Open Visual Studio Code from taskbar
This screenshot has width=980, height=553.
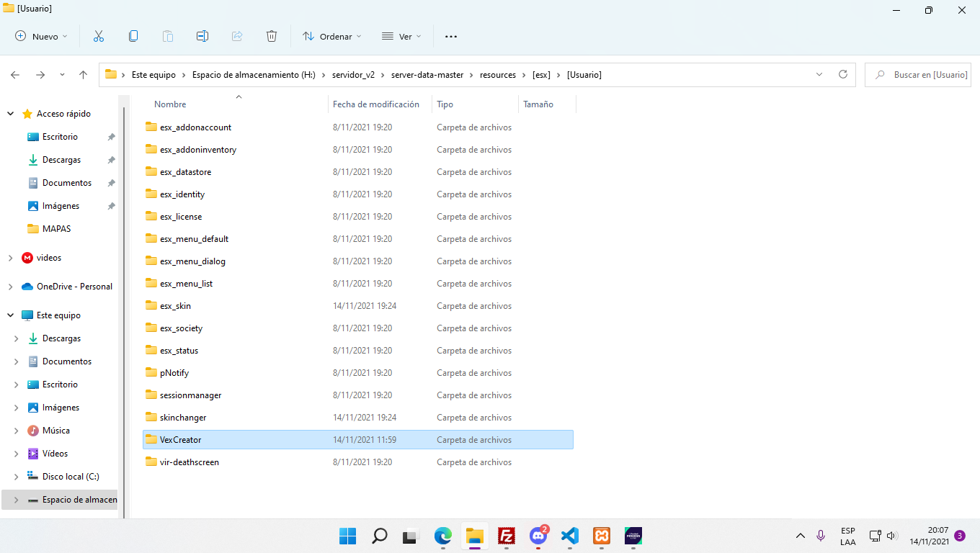pos(570,536)
